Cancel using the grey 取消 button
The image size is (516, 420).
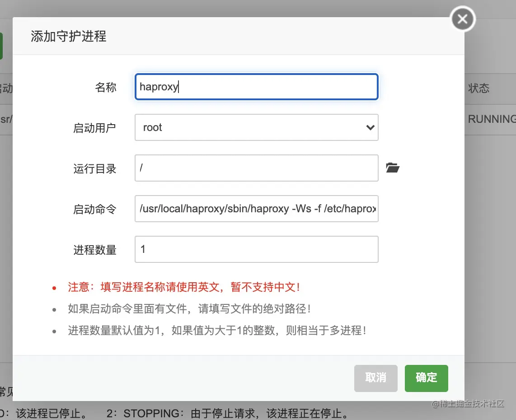376,378
